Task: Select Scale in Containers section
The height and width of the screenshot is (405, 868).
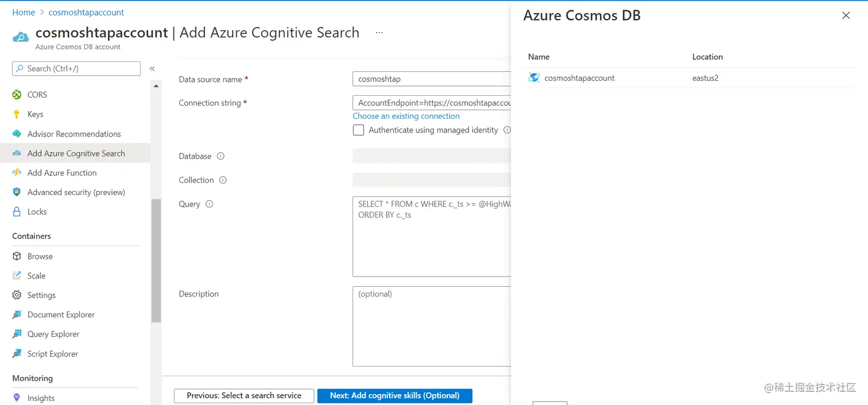Action: click(36, 275)
